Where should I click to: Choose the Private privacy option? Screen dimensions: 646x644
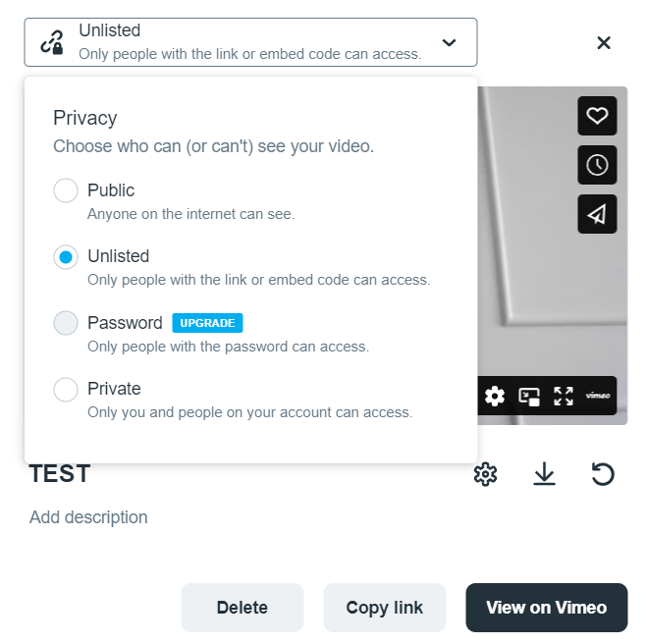pyautogui.click(x=66, y=390)
